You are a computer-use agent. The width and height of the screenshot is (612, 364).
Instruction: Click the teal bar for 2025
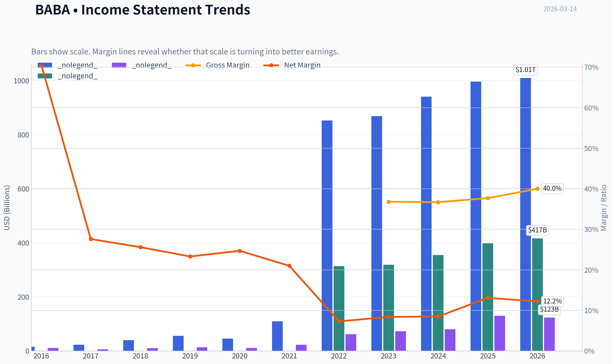(x=488, y=297)
